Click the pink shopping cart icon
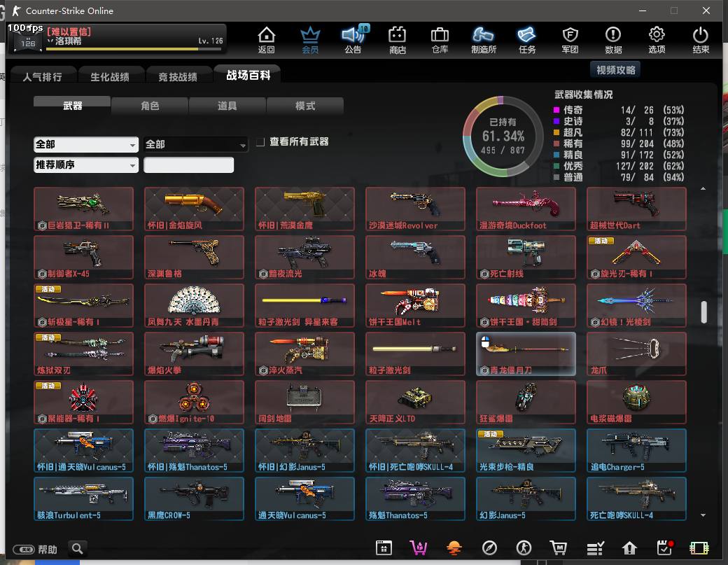The image size is (728, 565). coord(419,548)
